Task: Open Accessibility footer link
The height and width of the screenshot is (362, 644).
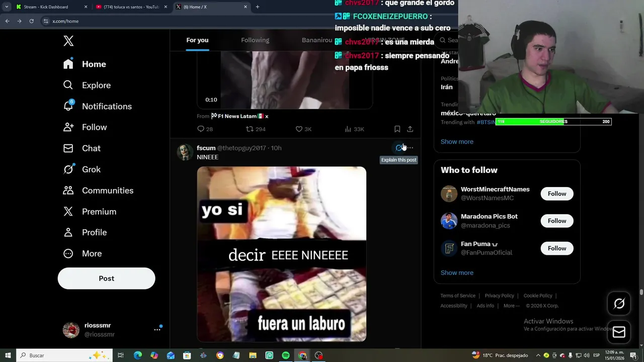Action: point(454,306)
